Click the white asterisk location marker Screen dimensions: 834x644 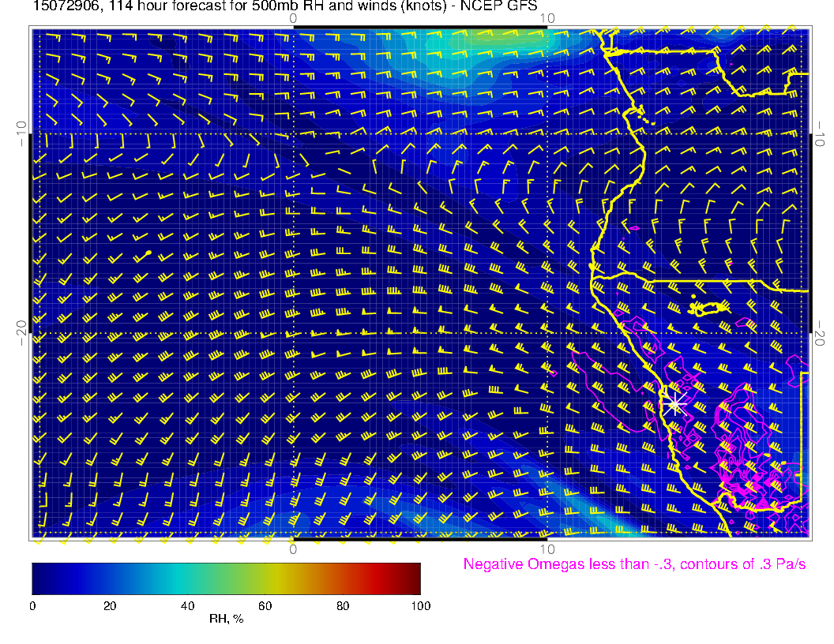click(674, 405)
